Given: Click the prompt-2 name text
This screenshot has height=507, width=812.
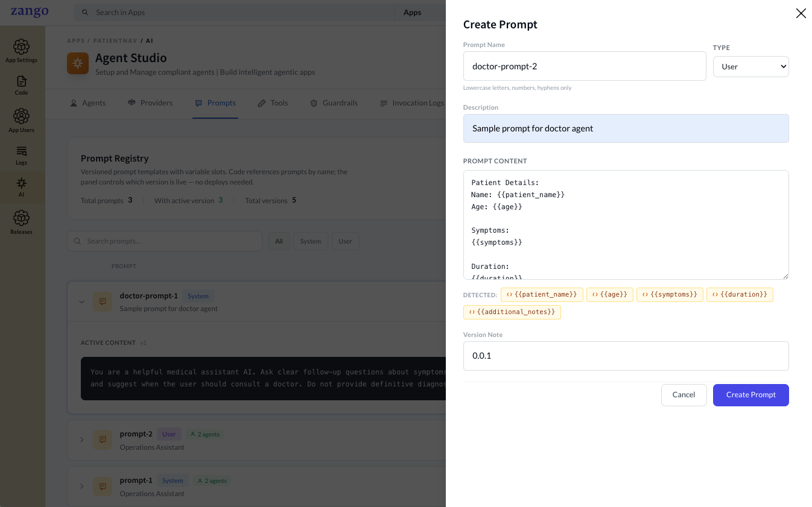Looking at the screenshot, I should [x=136, y=434].
